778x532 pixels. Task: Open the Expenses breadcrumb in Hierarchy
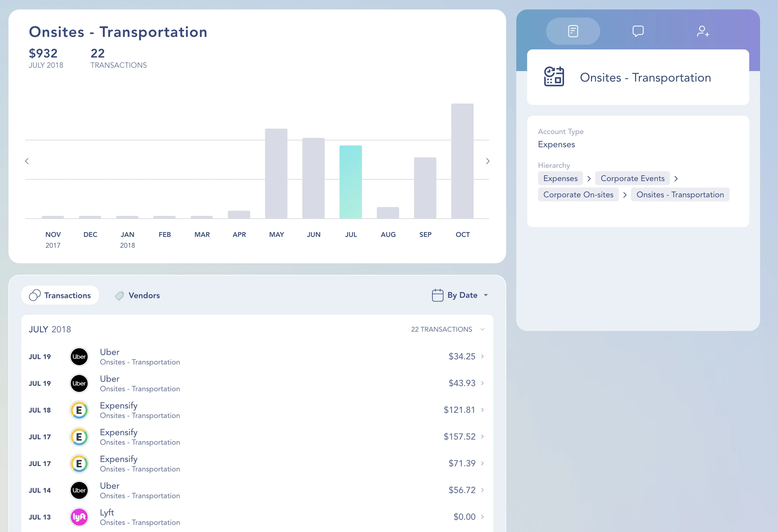(x=560, y=178)
